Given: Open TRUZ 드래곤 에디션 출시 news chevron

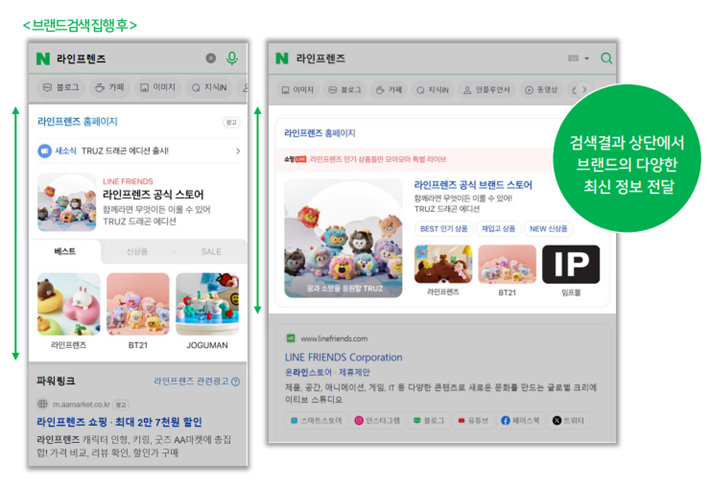Looking at the screenshot, I should [x=238, y=151].
